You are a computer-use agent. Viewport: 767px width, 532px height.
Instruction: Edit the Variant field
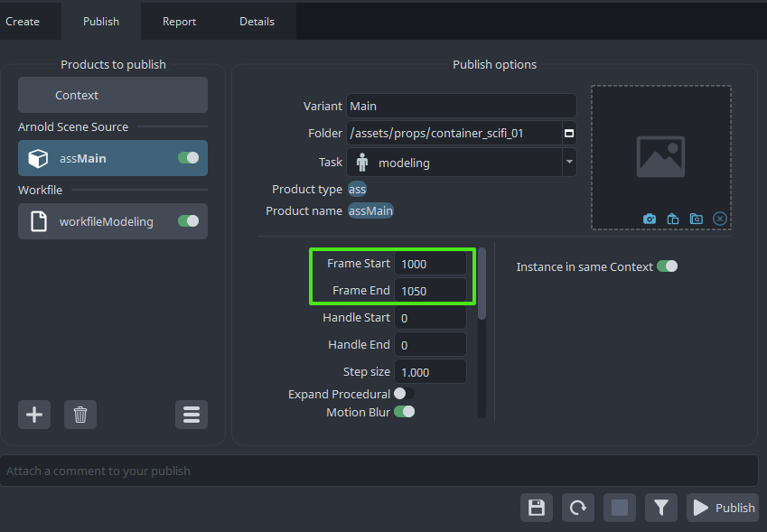pos(462,106)
